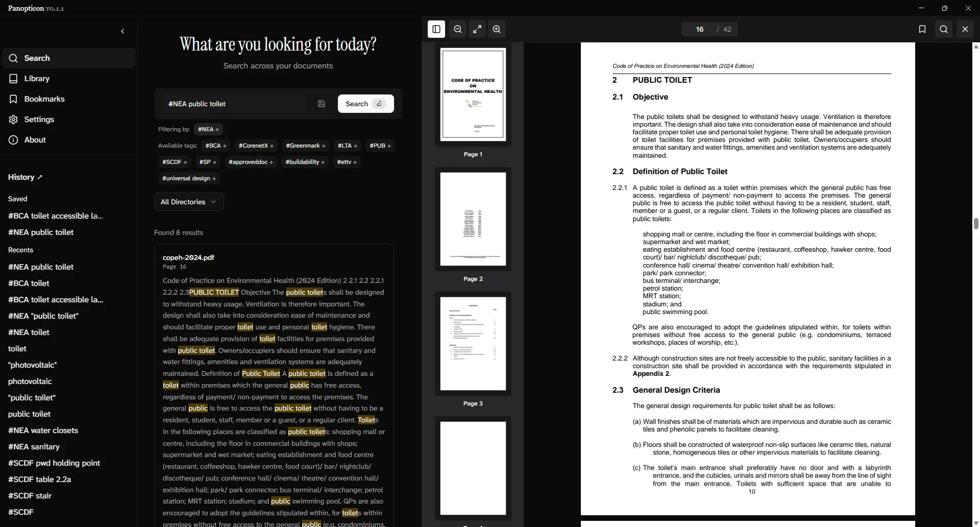Screen dimensions: 980x527
Task: Save the current search query
Action: 322,104
